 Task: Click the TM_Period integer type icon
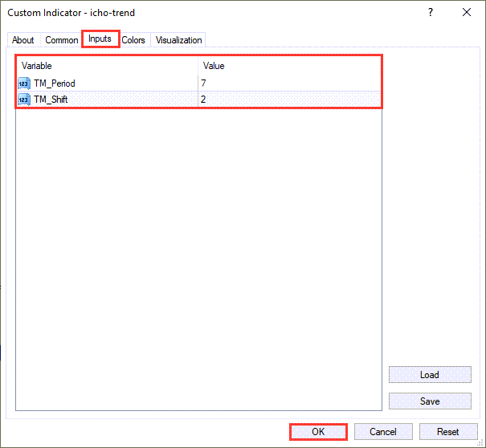24,83
